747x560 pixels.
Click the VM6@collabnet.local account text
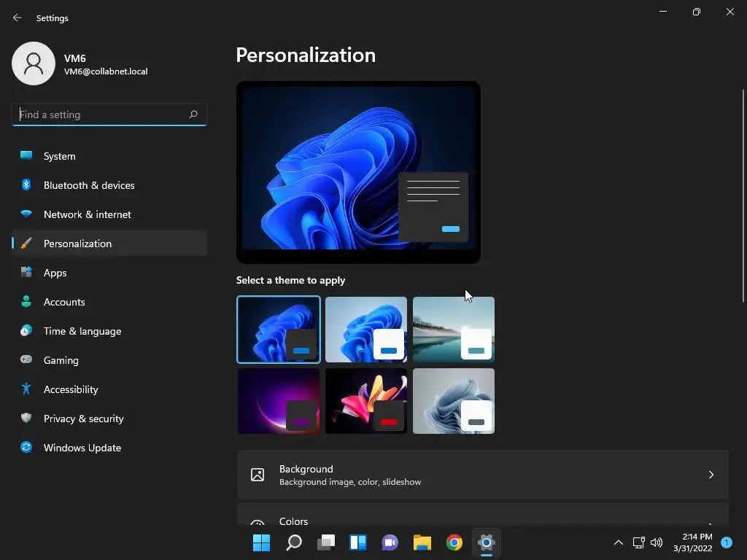click(x=106, y=71)
